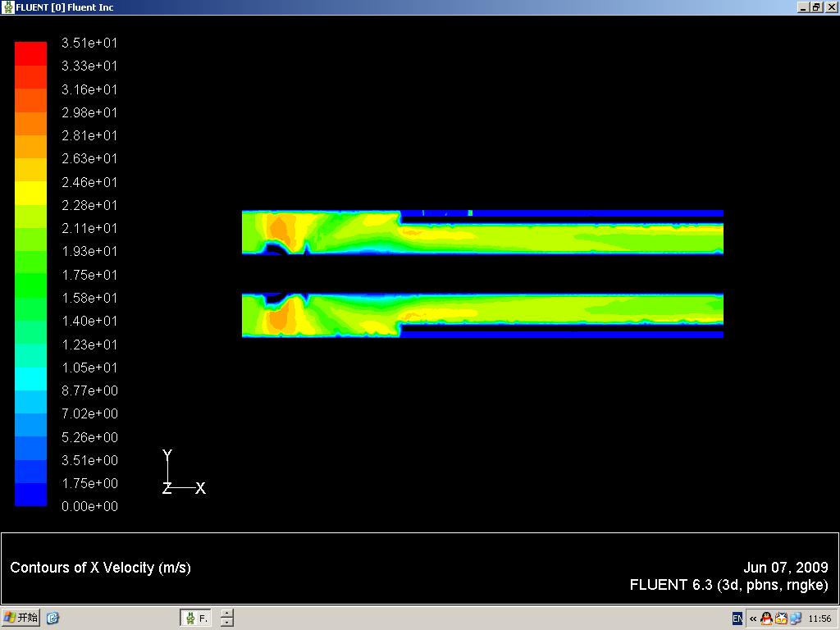Open the Start menu (开始)
The image size is (840, 630).
point(22,619)
